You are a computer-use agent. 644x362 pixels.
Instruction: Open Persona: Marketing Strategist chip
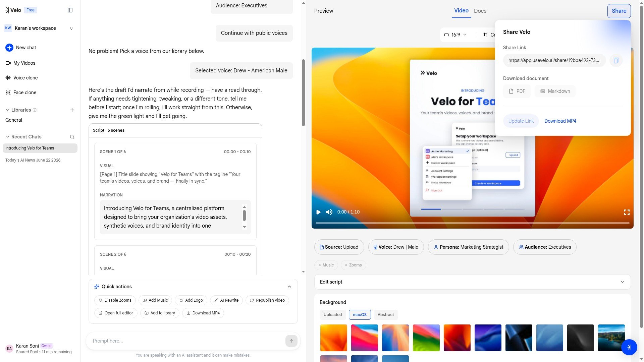click(468, 247)
